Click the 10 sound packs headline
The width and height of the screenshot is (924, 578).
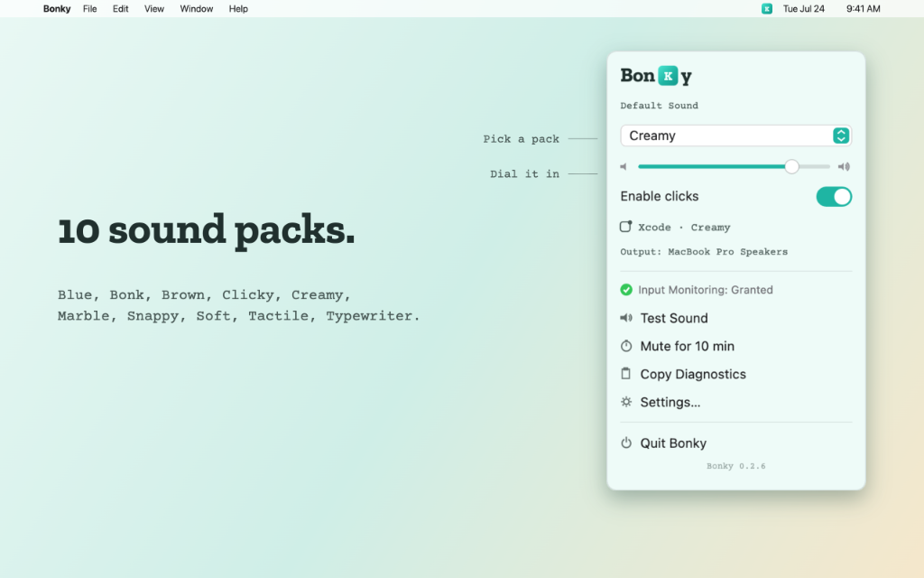pyautogui.click(x=207, y=230)
